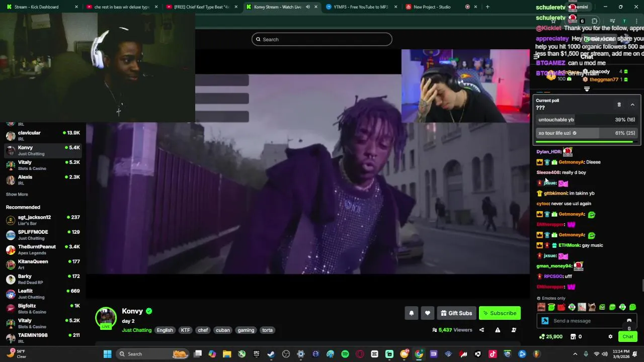Open KitanaQueen recommended channel
The height and width of the screenshot is (362, 644).
click(x=43, y=264)
